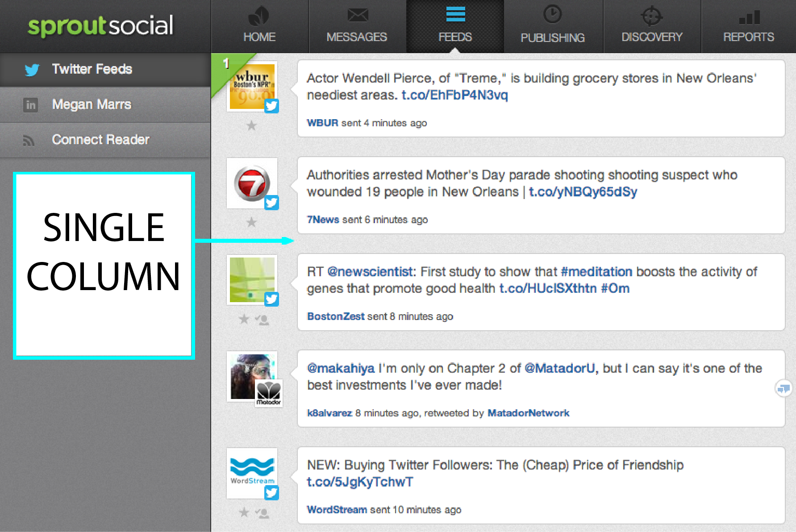This screenshot has width=796, height=532.
Task: Open the @MatadorU mention link
Action: pyautogui.click(x=560, y=368)
